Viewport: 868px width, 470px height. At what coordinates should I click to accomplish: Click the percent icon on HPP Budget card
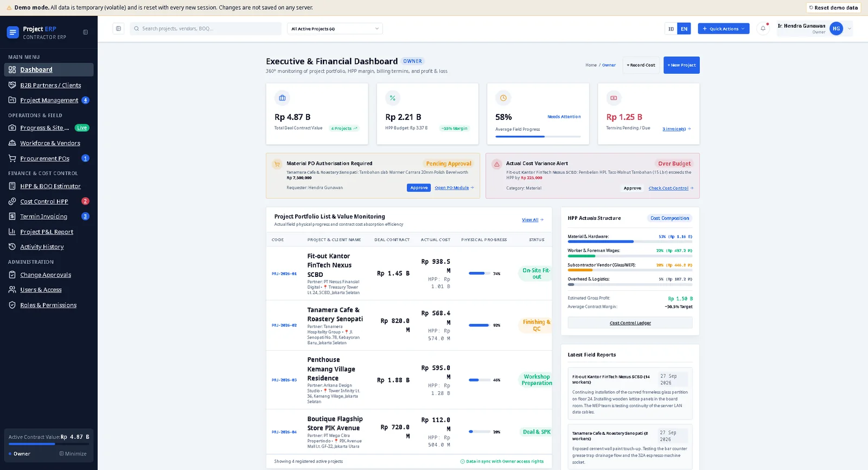click(393, 98)
